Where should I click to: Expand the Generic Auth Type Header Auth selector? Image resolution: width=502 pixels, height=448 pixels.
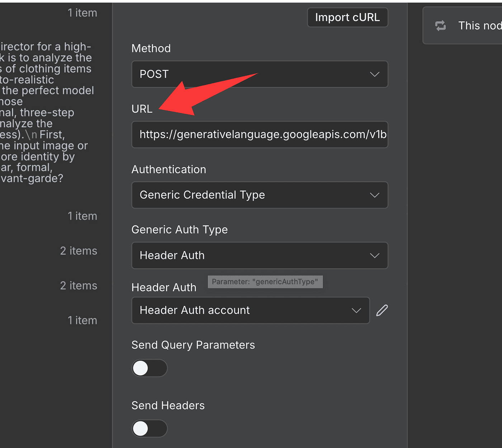click(259, 255)
